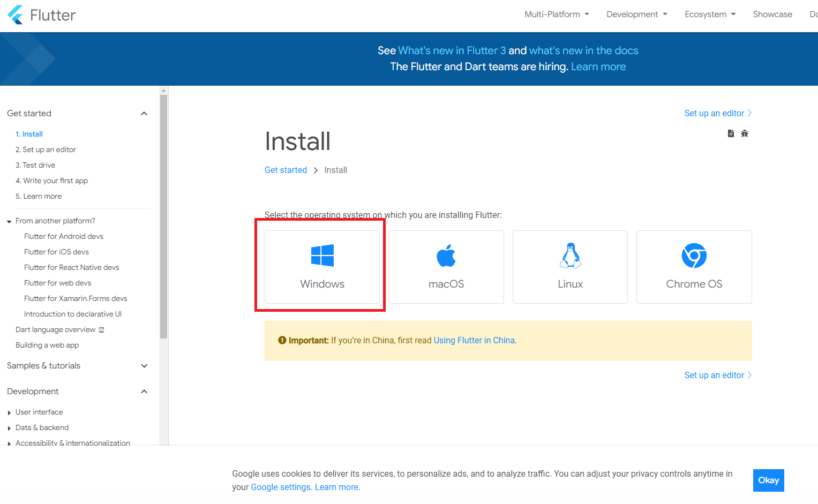
Task: Open Building a web app sidebar item
Action: pos(47,345)
